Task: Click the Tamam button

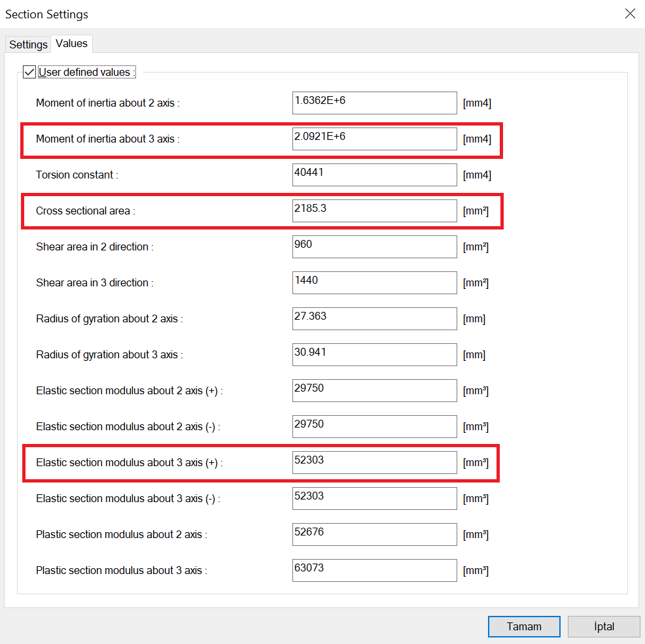Action: [523, 626]
